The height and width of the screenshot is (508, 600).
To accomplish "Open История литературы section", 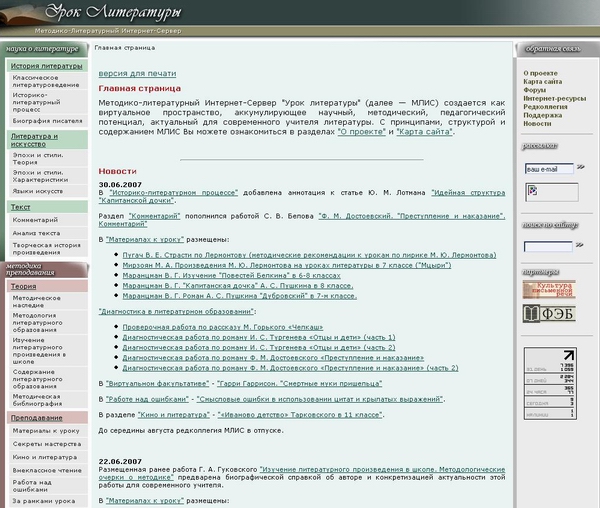I will [46, 66].
